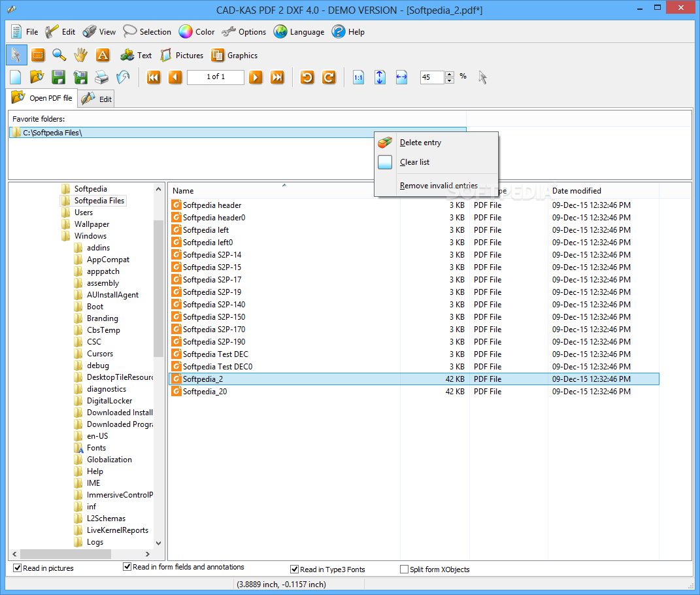The height and width of the screenshot is (595, 700).
Task: Click the new blank document icon
Action: tap(16, 77)
